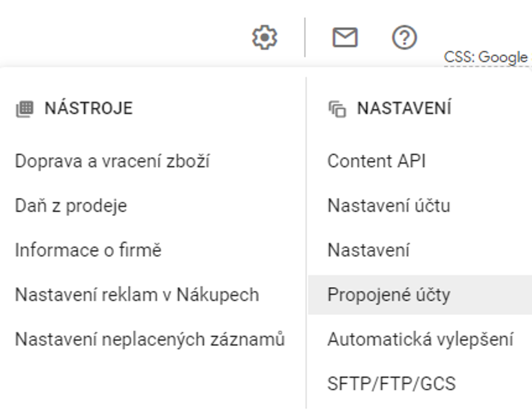
Task: Select the plain Nastavení entry
Action: pyautogui.click(x=368, y=250)
